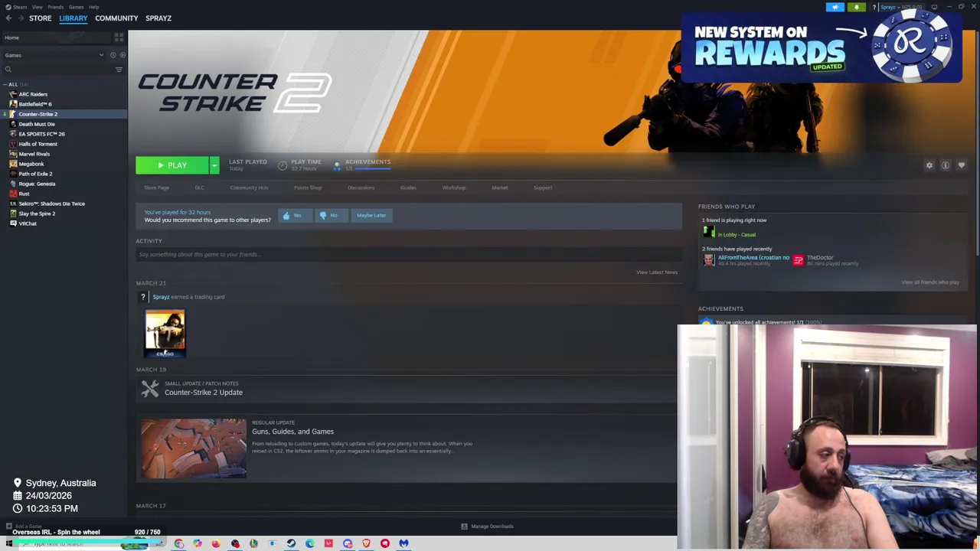Viewport: 980px width, 551px height.
Task: Click the green PLAY button
Action: pyautogui.click(x=172, y=165)
